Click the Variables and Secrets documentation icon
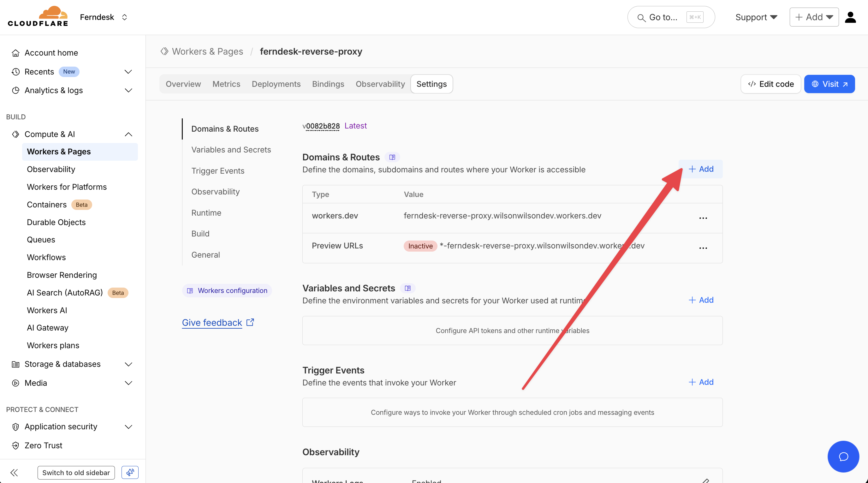This screenshot has width=868, height=483. [x=407, y=288]
